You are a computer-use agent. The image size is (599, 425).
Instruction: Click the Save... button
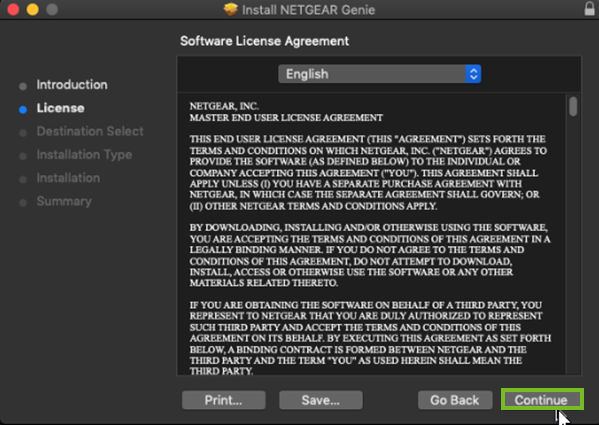click(x=321, y=400)
